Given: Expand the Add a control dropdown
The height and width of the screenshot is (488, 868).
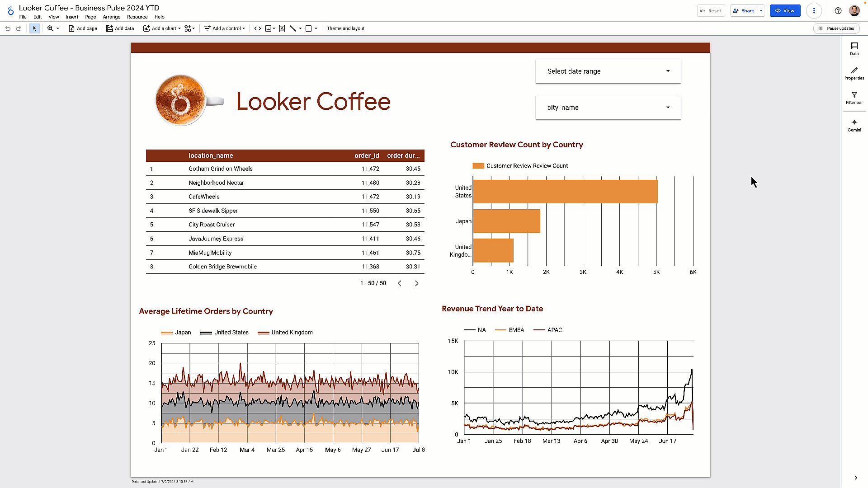Looking at the screenshot, I should tap(224, 28).
